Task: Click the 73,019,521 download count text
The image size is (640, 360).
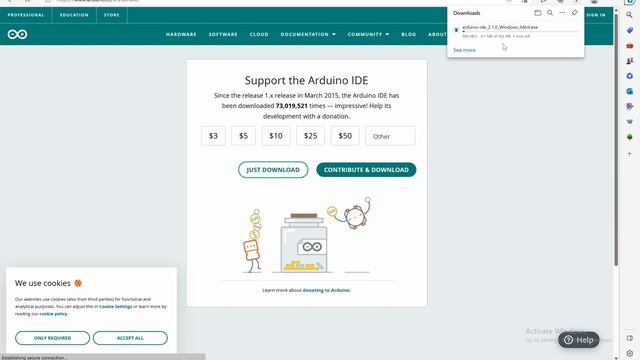Action: (291, 106)
